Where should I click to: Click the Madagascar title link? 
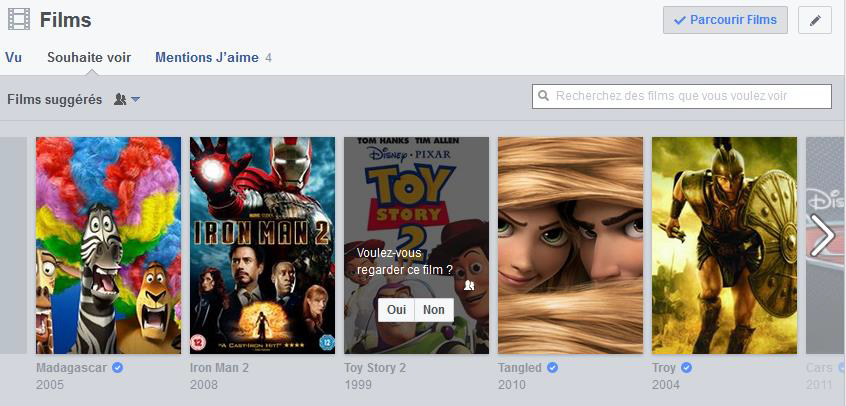[71, 368]
